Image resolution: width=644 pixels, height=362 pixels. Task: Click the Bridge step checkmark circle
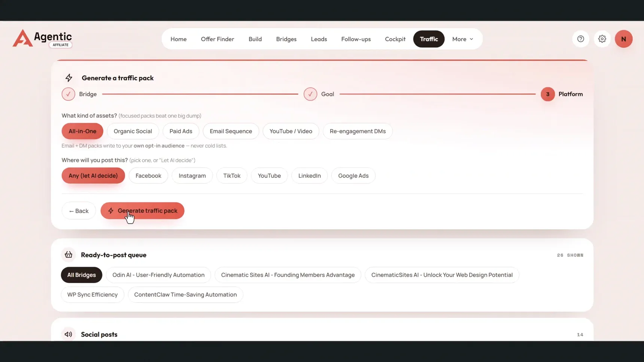coord(69,94)
